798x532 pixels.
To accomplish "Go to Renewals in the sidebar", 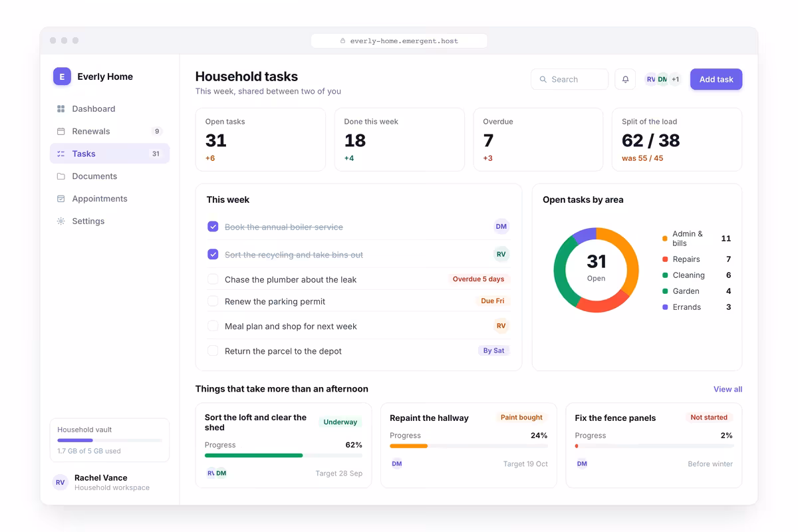I will click(x=110, y=131).
